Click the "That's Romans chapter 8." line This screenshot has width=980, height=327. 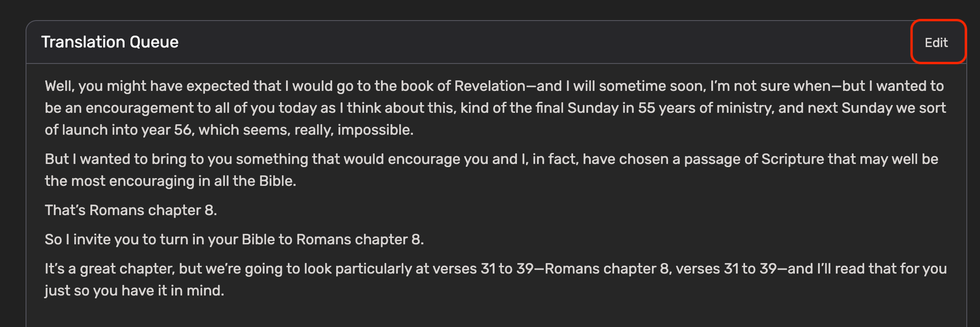tap(131, 210)
